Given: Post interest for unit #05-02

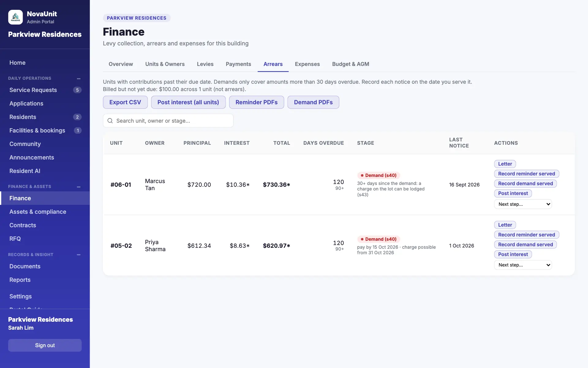Looking at the screenshot, I should [x=513, y=255].
